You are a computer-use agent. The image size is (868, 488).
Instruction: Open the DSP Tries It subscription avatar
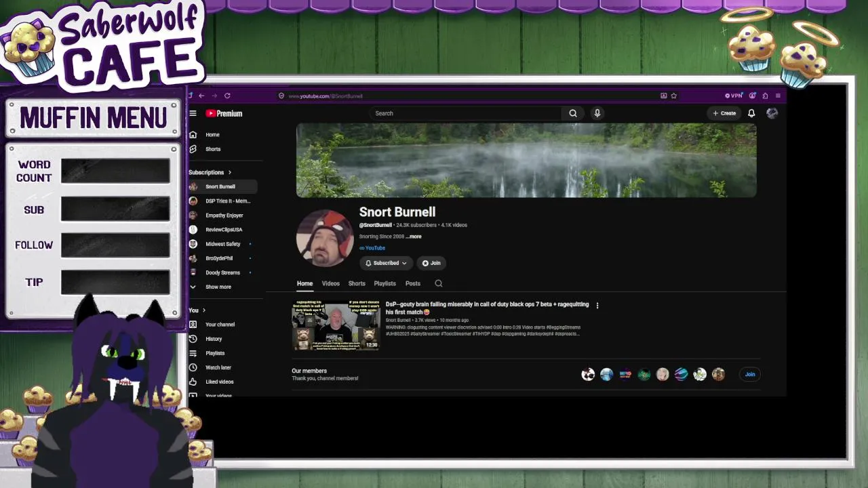pos(193,201)
